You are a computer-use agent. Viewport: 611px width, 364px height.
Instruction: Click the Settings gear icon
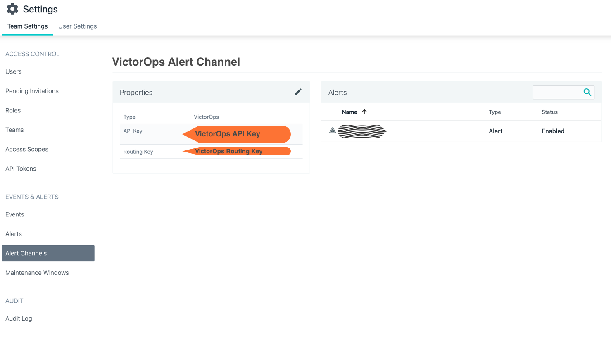click(x=12, y=9)
